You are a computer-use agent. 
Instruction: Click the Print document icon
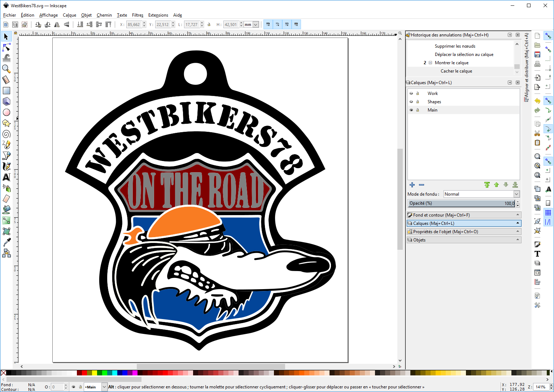coord(537,64)
